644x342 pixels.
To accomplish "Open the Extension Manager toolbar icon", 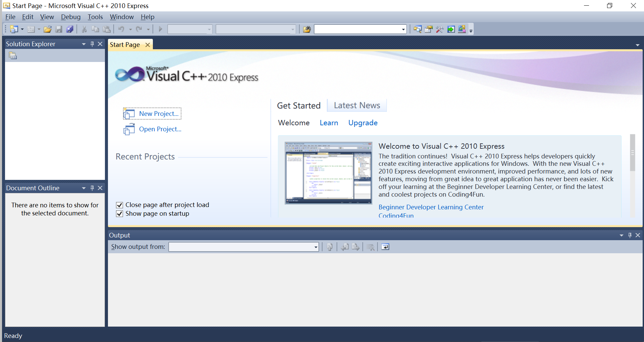I will (462, 29).
